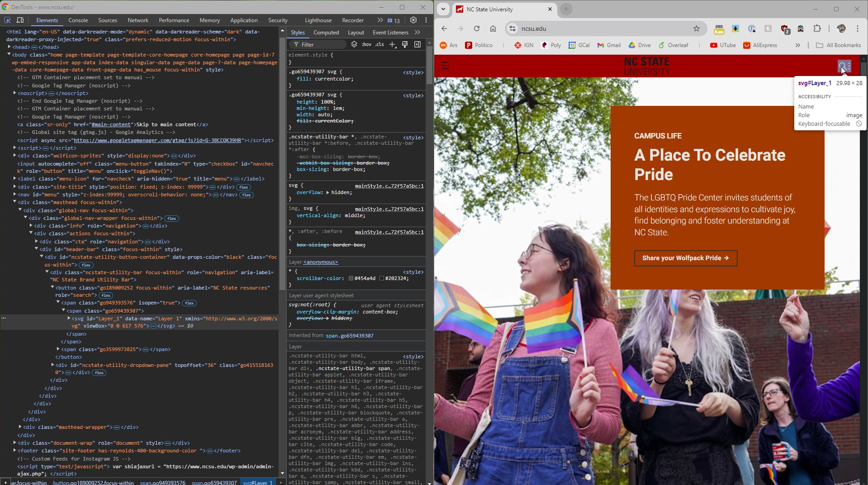Click Share your Wolfpack Pride button

click(686, 258)
